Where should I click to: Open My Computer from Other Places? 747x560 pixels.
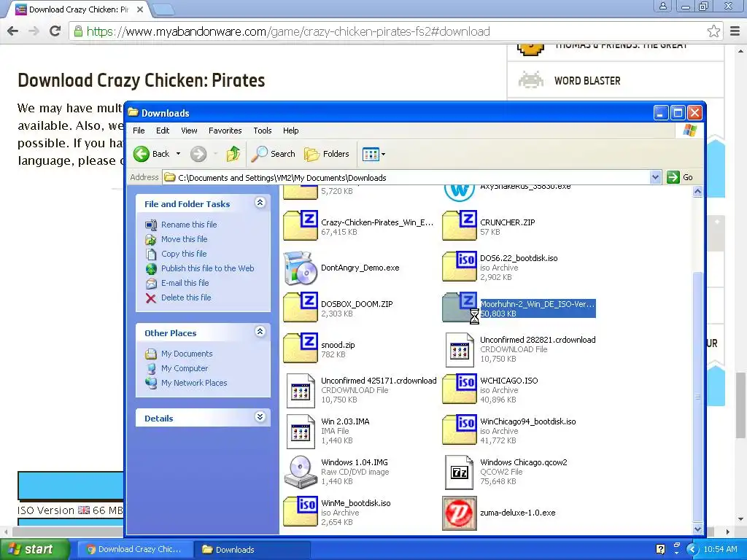185,368
